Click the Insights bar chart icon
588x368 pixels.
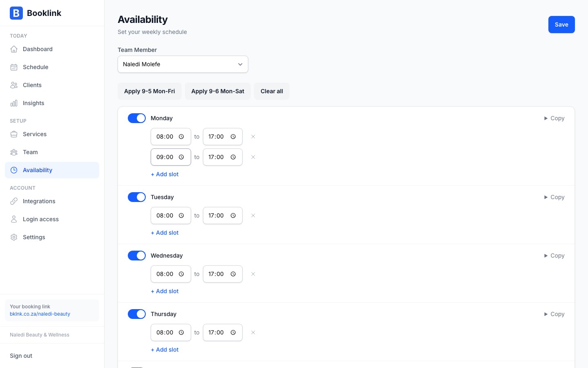pos(14,103)
